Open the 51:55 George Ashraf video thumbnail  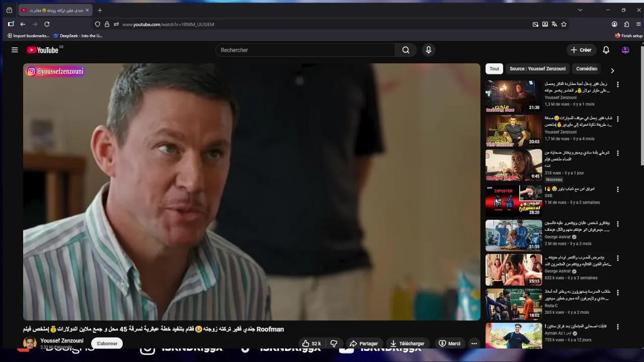coord(514,235)
